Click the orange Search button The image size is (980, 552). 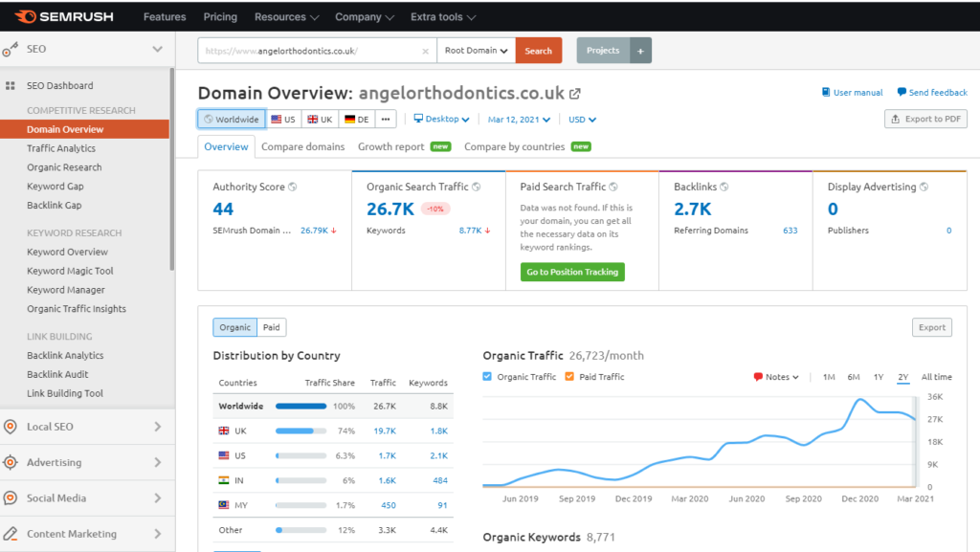click(x=538, y=51)
